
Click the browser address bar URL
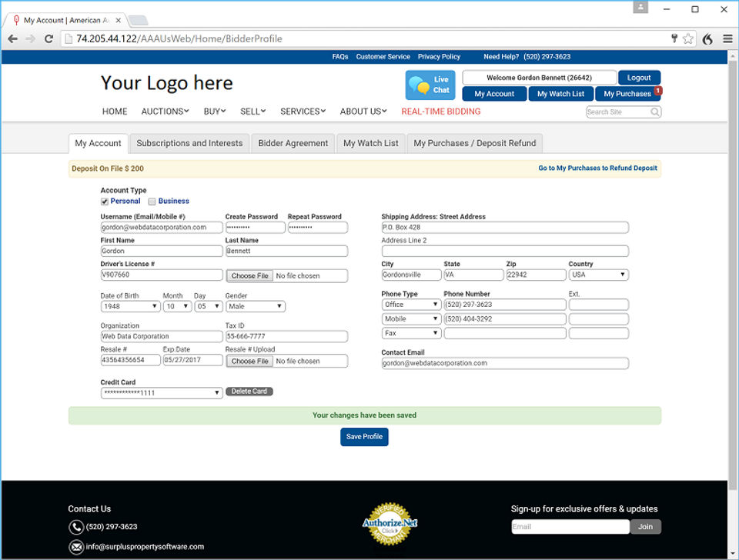pyautogui.click(x=179, y=38)
